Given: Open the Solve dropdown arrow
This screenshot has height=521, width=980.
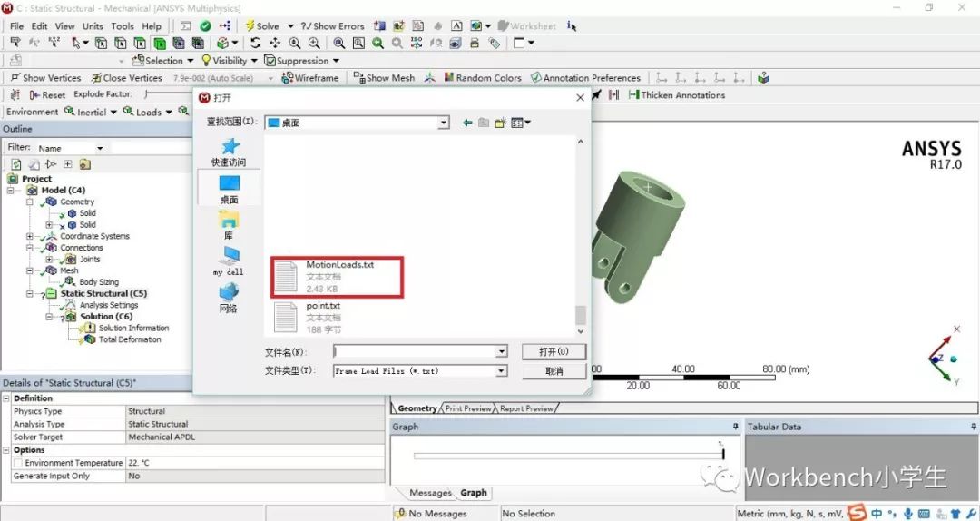Looking at the screenshot, I should [290, 26].
